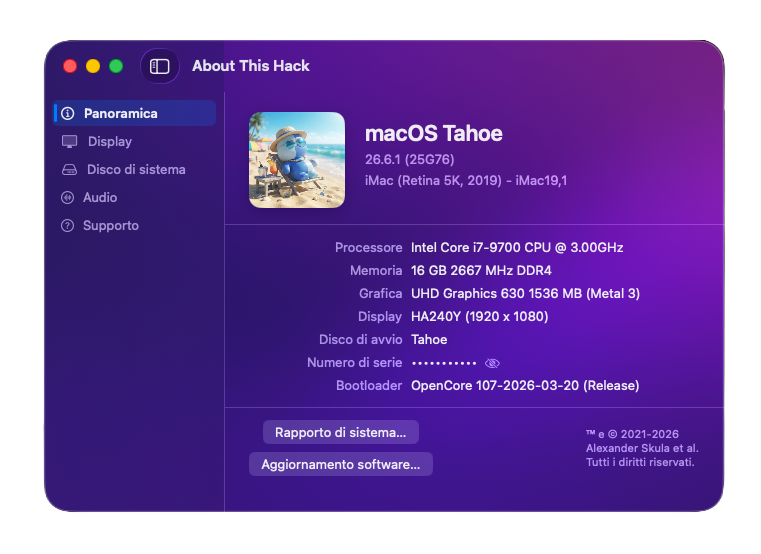Viewport: 761px width, 554px height.
Task: Launch Aggiornamento software
Action: pos(341,464)
